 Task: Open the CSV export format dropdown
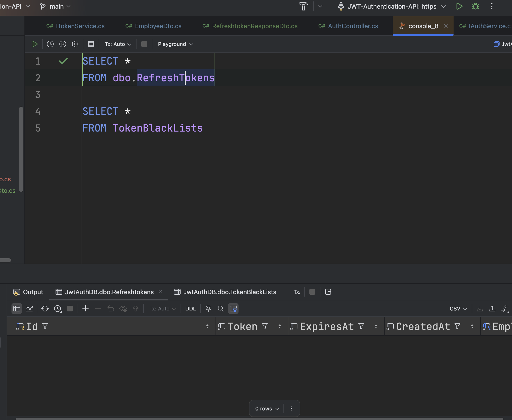tap(458, 309)
